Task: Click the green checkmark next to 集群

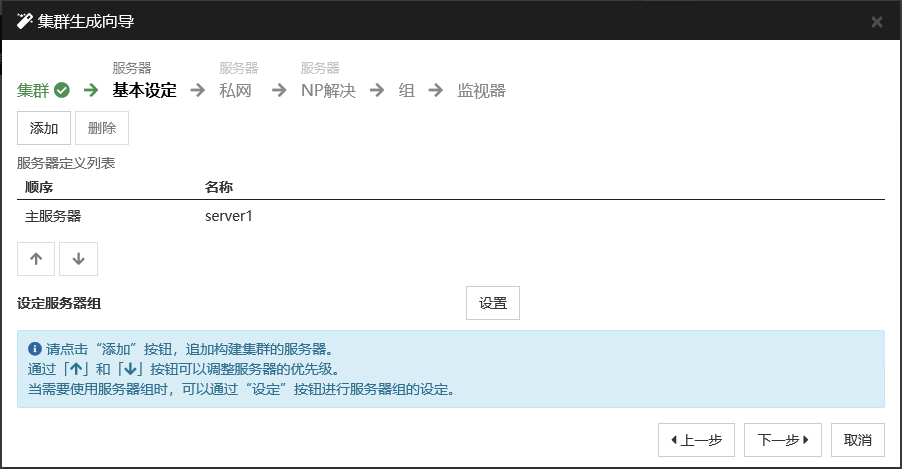Action: tap(62, 91)
